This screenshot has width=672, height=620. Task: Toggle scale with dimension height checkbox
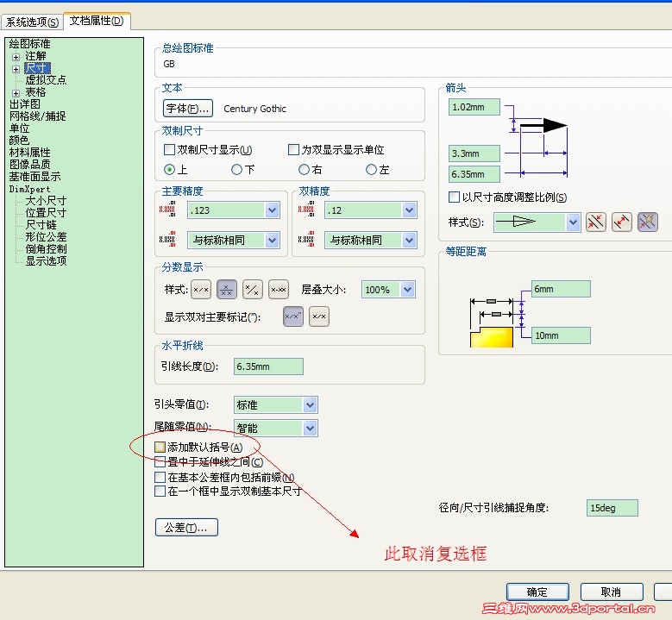point(454,197)
